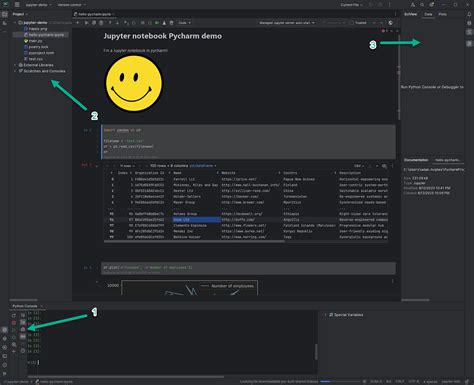Delete cell using trash icon
The image size is (474, 385).
coord(171,23)
